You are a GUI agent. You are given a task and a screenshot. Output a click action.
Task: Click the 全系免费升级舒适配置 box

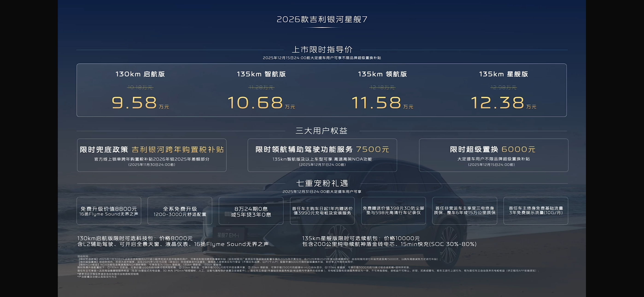(180, 211)
